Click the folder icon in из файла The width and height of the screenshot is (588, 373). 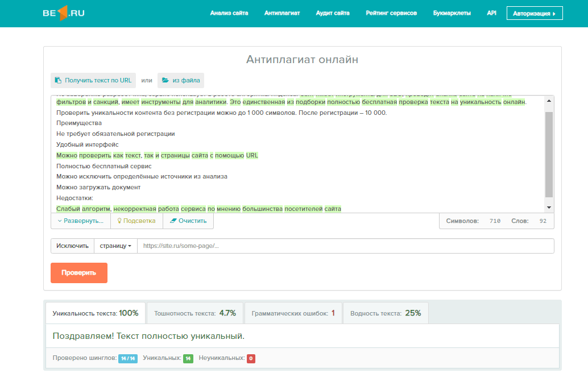165,80
